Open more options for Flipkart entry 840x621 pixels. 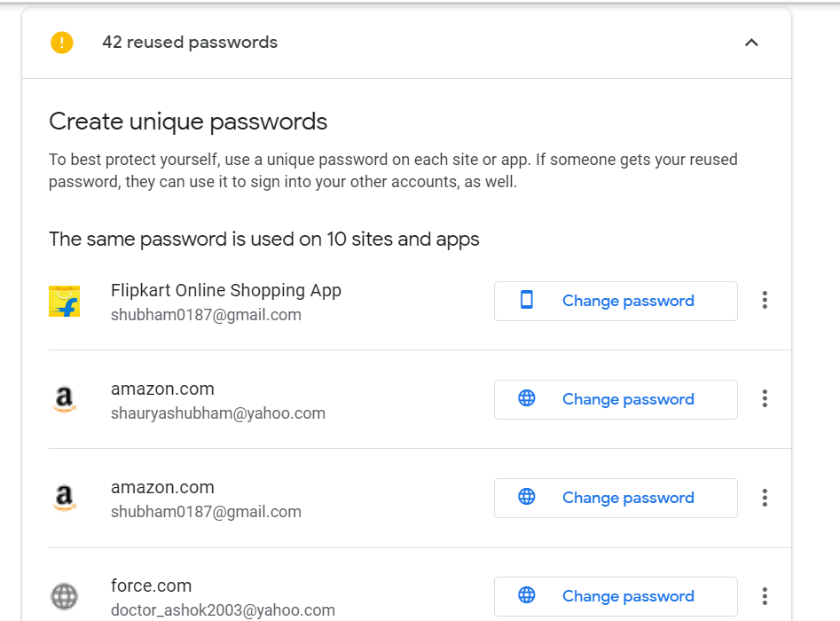(765, 301)
